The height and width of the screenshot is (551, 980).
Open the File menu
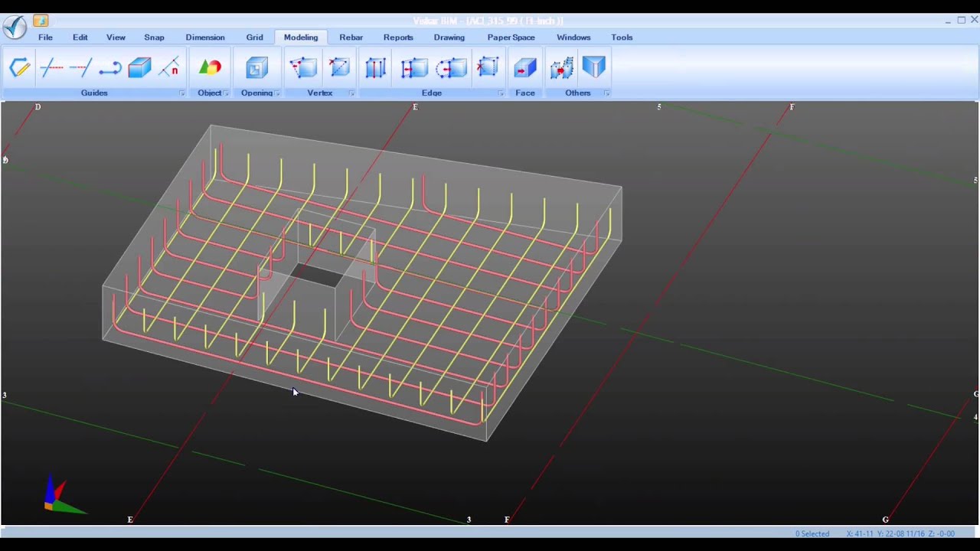click(45, 37)
